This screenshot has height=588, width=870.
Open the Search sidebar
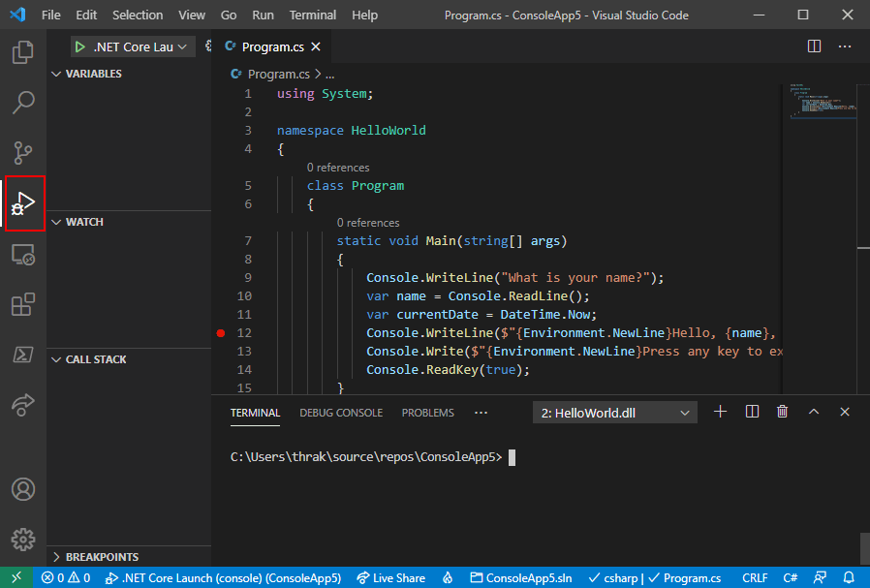pyautogui.click(x=23, y=103)
